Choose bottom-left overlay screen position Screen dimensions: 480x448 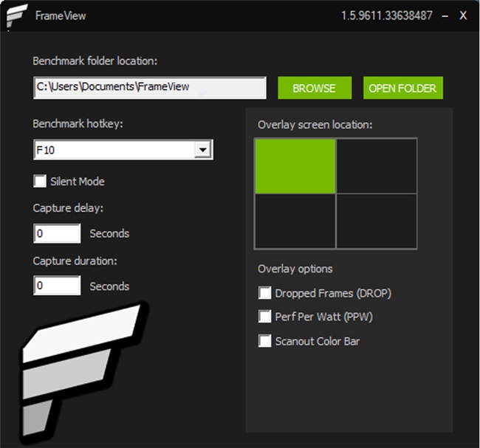click(295, 221)
